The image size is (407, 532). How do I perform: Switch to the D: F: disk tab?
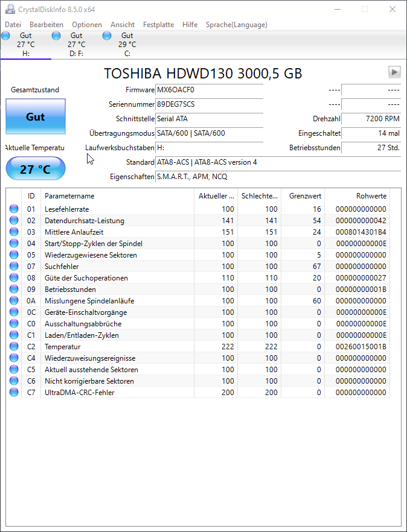tap(77, 45)
